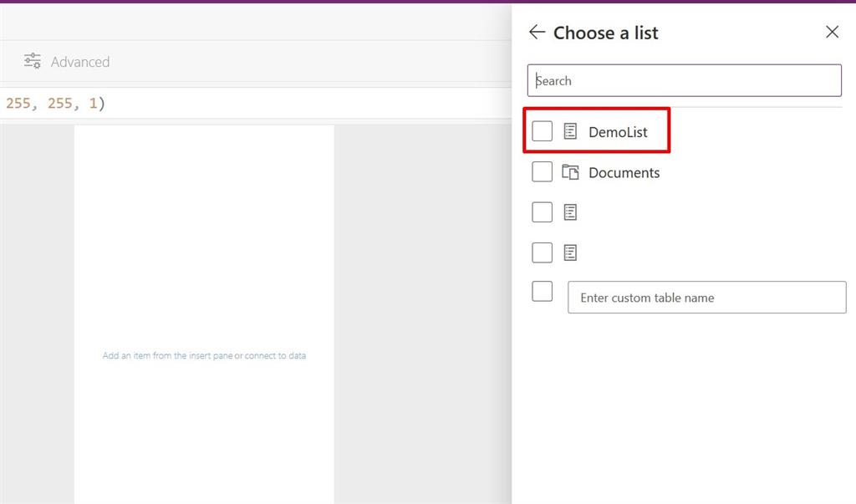Click the Documents document library icon
The width and height of the screenshot is (856, 504).
[x=569, y=171]
